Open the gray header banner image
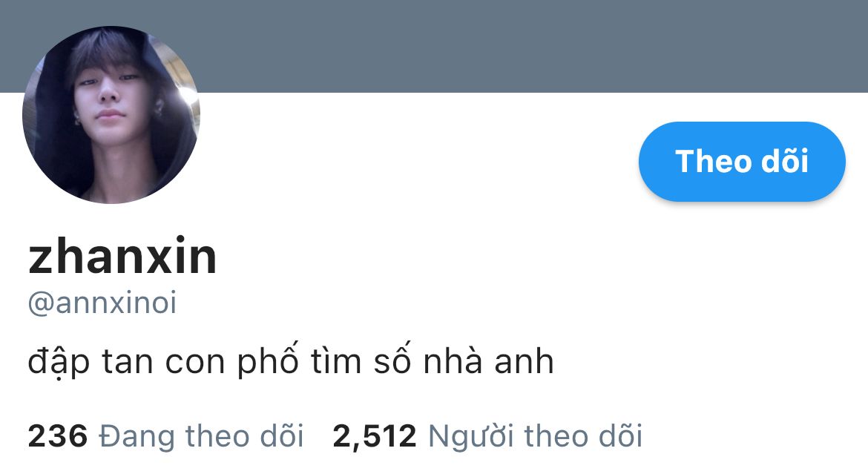The image size is (868, 474). click(434, 46)
